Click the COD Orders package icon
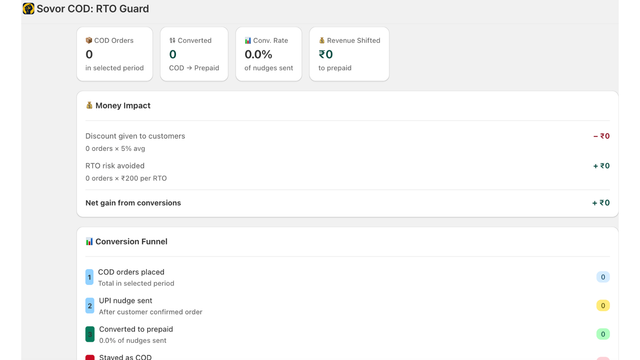 tap(89, 40)
